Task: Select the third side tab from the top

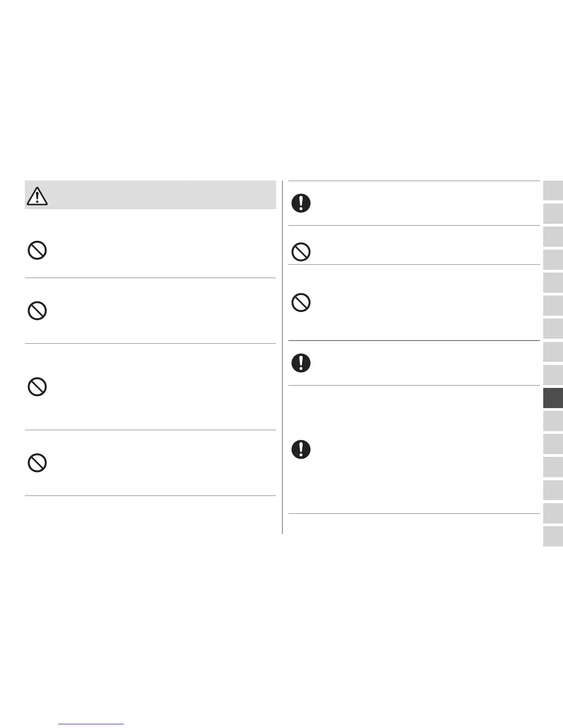Action: point(553,237)
